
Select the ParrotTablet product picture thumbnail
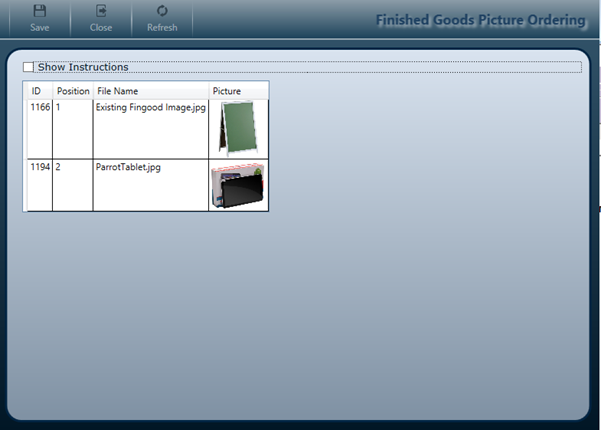pyautogui.click(x=238, y=186)
